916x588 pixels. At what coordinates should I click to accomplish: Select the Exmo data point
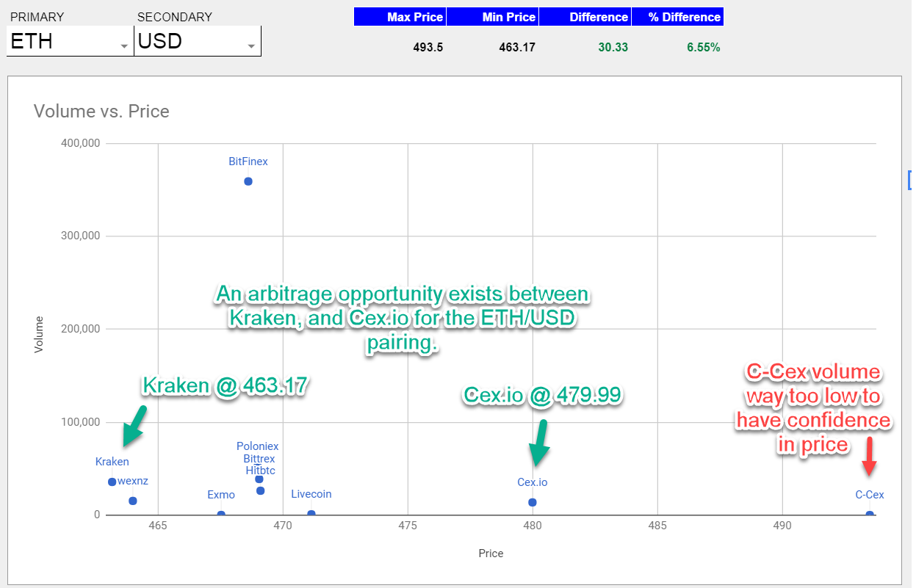(220, 514)
